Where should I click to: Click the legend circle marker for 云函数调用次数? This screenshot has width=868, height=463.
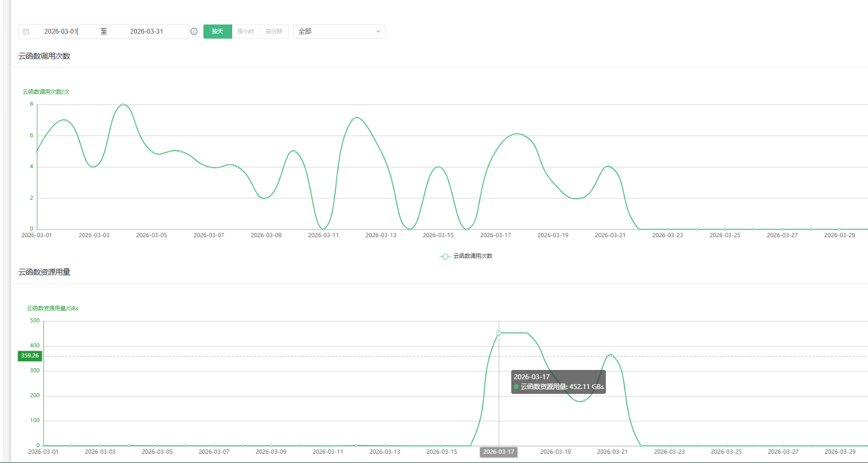pos(445,256)
